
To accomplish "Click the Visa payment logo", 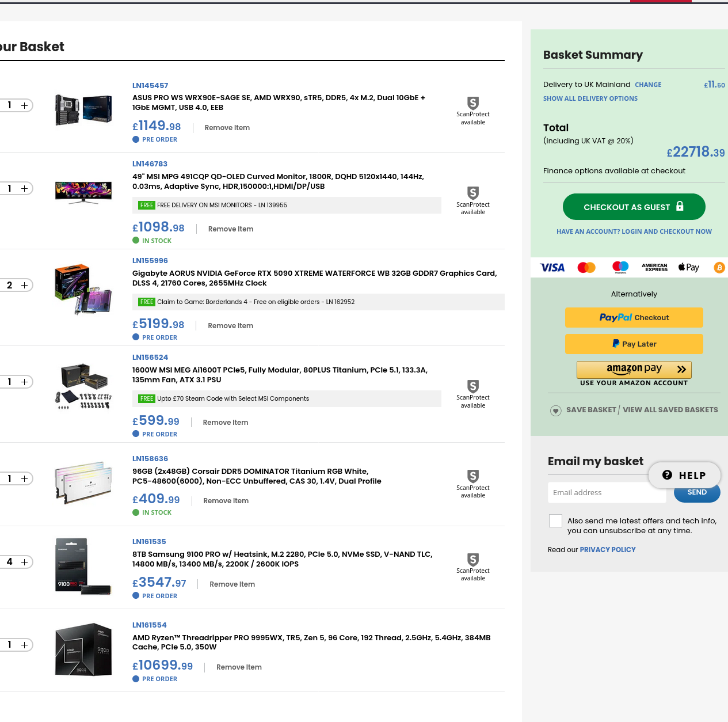I will coord(552,267).
